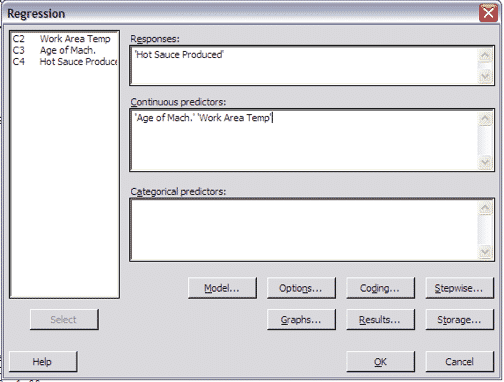Click the greyed Select button

(64, 320)
